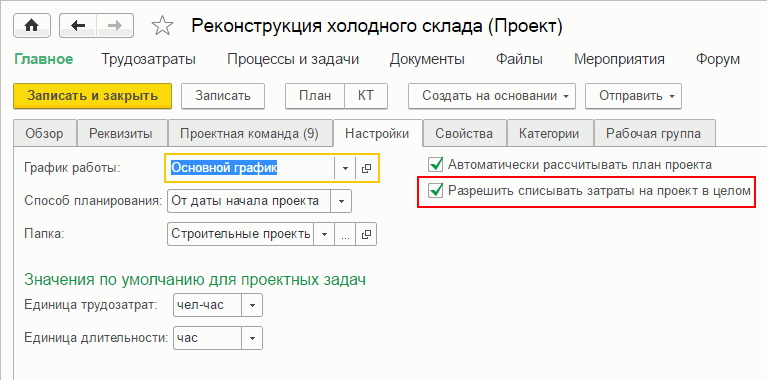Viewport: 767px width, 380px height.
Task: Open the Создать на основании menu
Action: click(x=492, y=96)
